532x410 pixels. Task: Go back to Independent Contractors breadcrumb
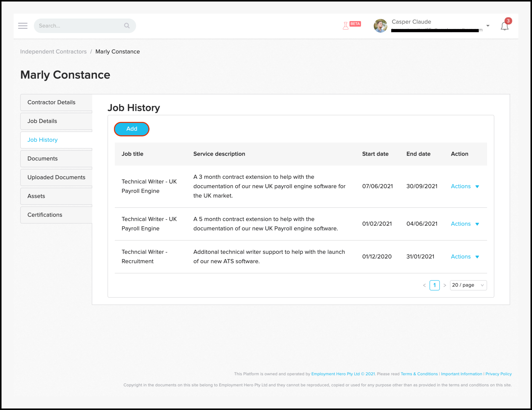coord(53,52)
